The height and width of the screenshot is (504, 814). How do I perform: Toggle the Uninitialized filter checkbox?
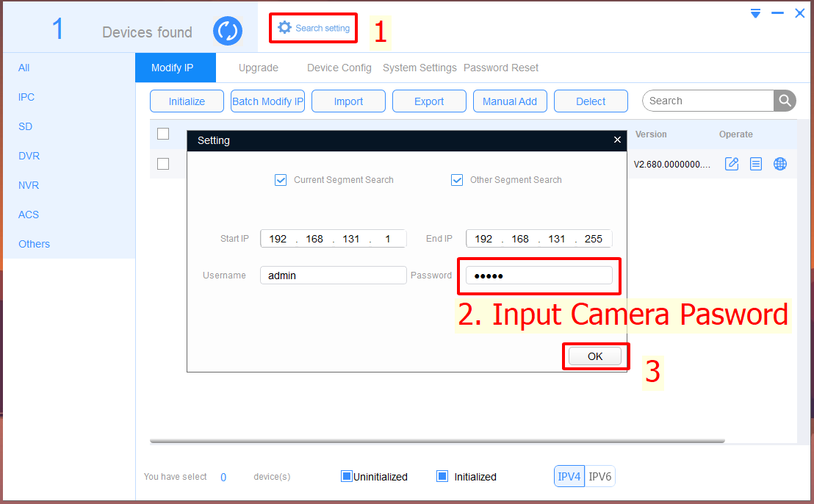(347, 476)
